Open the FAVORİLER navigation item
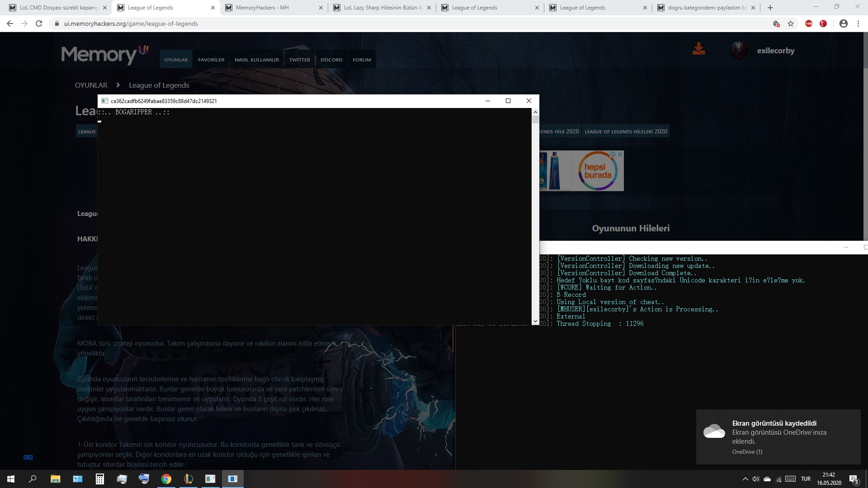Screen dimensions: 868x488 click(x=211, y=60)
